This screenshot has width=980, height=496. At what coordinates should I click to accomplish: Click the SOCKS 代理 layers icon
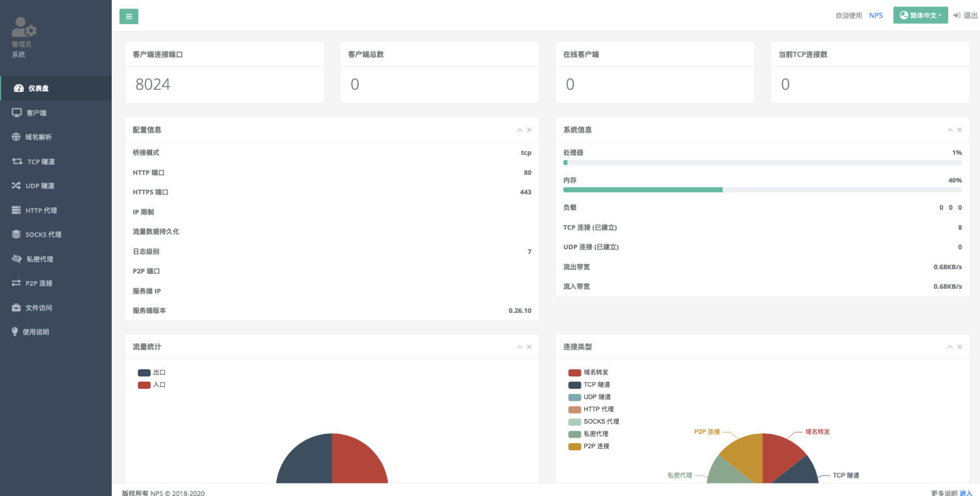pos(16,235)
